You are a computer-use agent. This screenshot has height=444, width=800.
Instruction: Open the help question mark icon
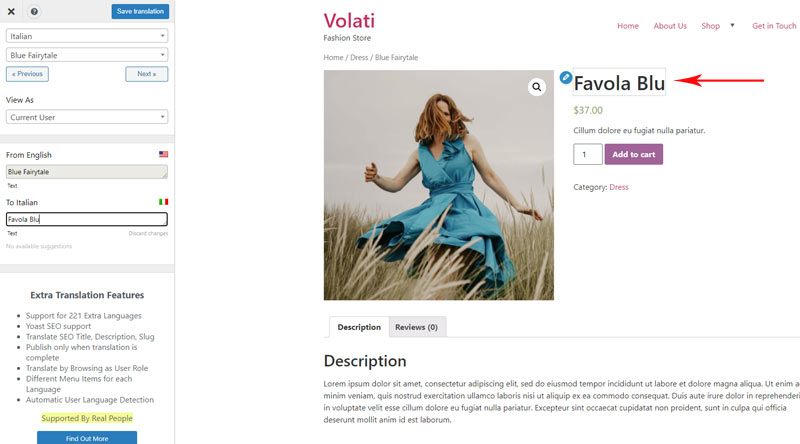(34, 11)
